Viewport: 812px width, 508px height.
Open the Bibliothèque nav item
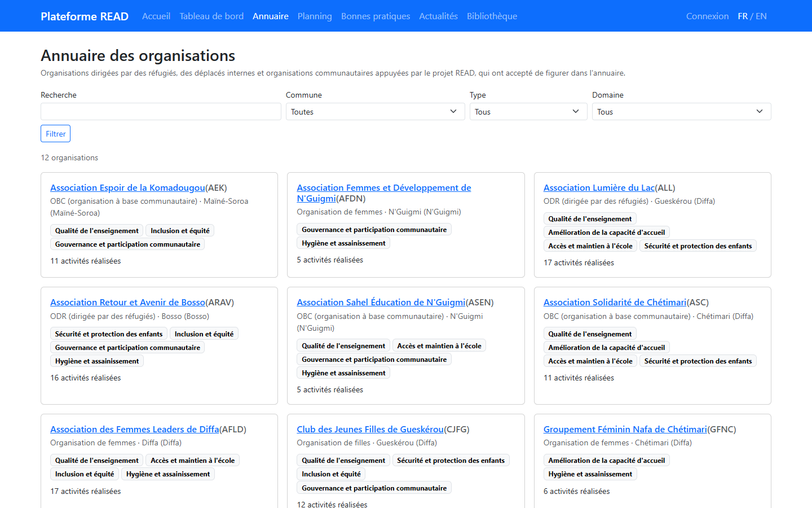point(492,16)
